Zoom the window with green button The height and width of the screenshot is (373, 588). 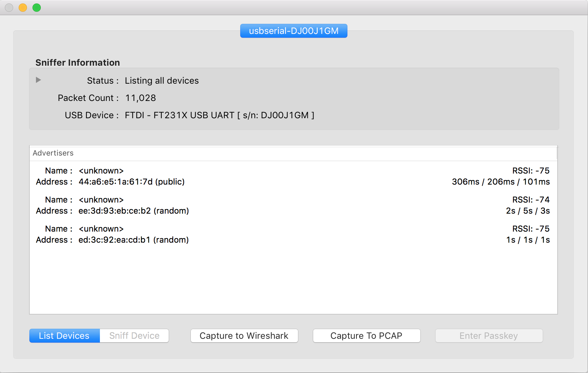tap(37, 8)
